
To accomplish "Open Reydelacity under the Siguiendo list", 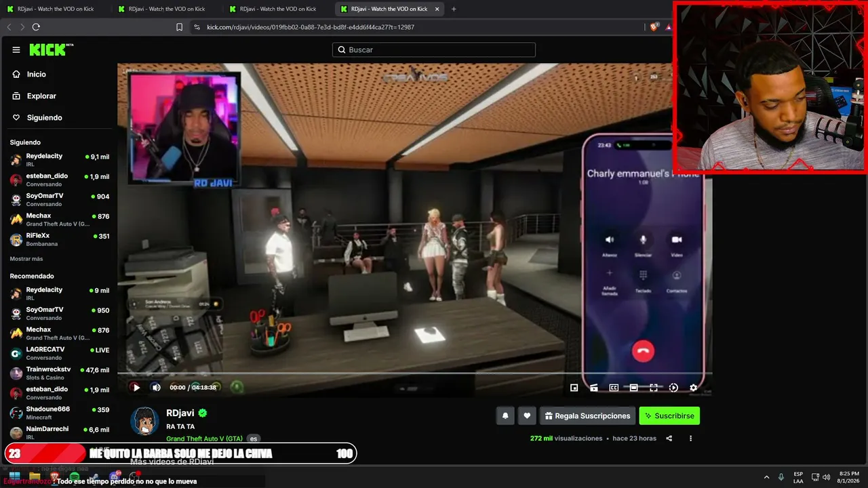I will pyautogui.click(x=60, y=159).
